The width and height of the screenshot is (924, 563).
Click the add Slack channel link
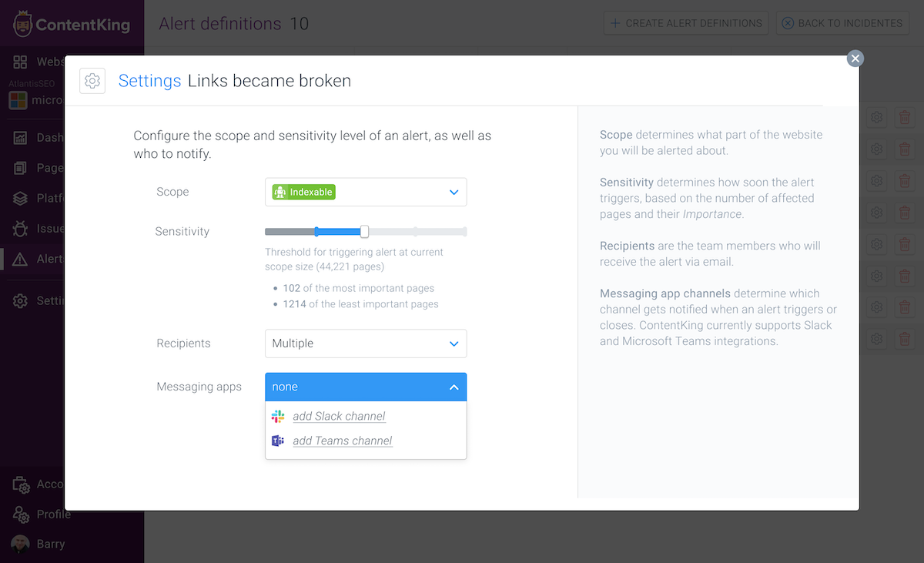click(339, 416)
